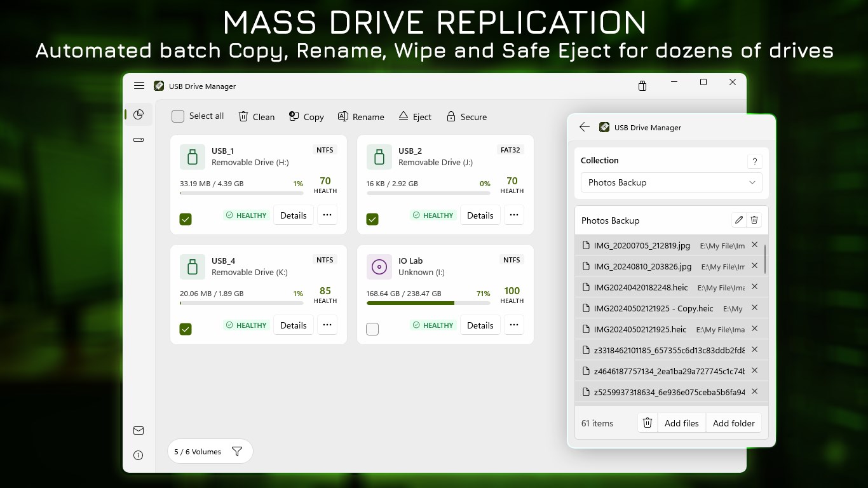Click Rename in the toolbar
Viewport: 868px width, 488px height.
(x=361, y=117)
